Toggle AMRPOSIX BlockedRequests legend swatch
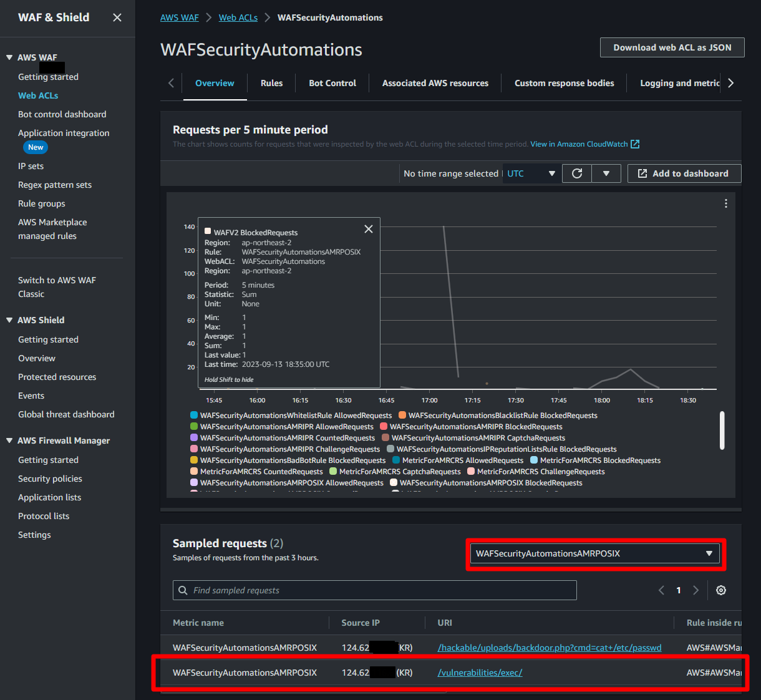 coord(394,482)
